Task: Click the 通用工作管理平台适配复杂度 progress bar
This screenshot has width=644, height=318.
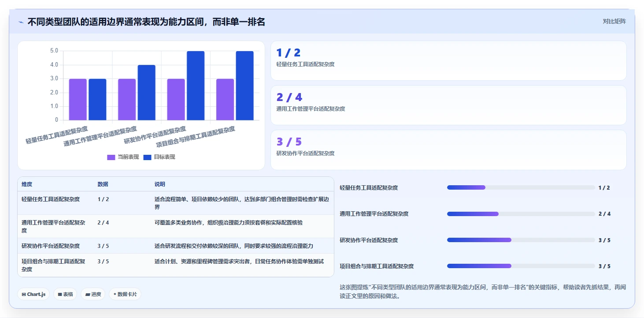Action: coord(521,214)
